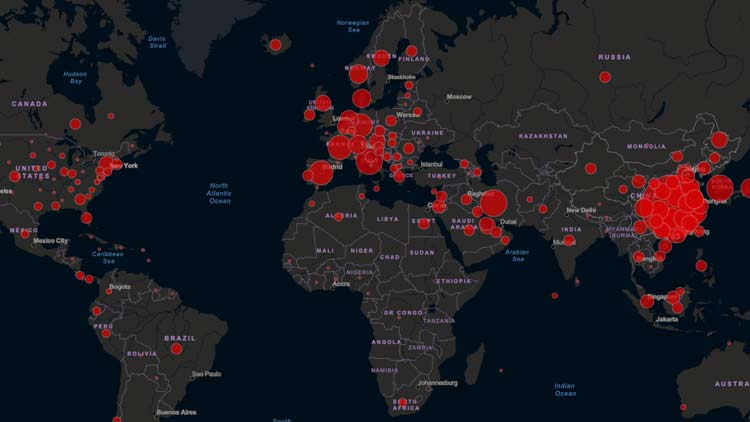The image size is (750, 422).
Task: Click the red case marker over Iceland
Action: (275, 44)
